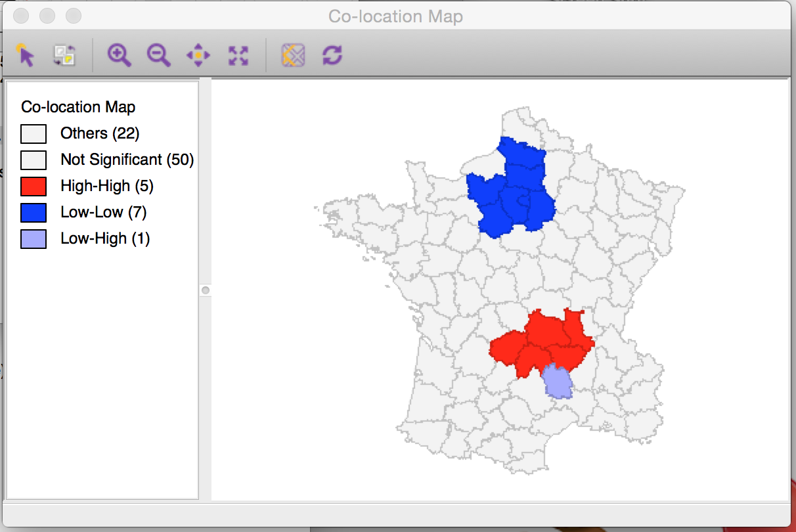Click the invert selection icon
The height and width of the screenshot is (532, 796).
(x=64, y=55)
